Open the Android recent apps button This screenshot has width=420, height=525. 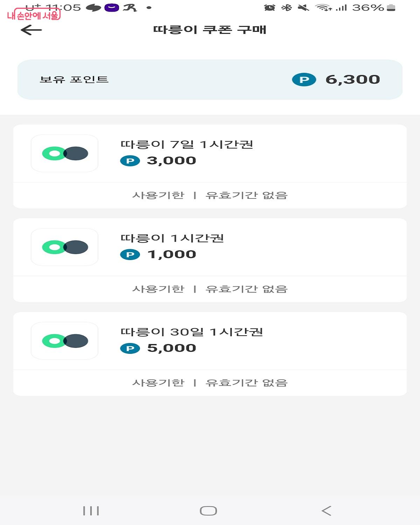91,511
